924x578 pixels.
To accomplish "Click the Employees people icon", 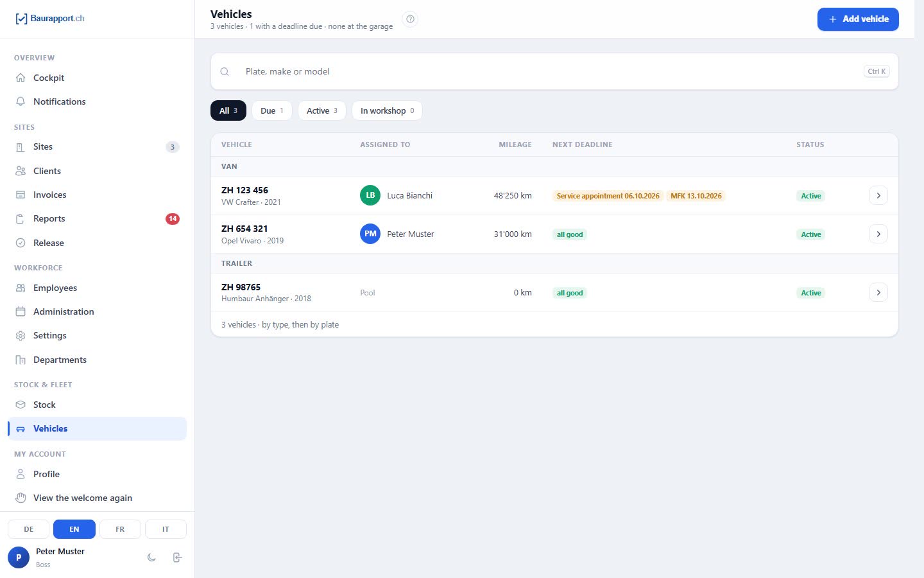I will (x=21, y=288).
